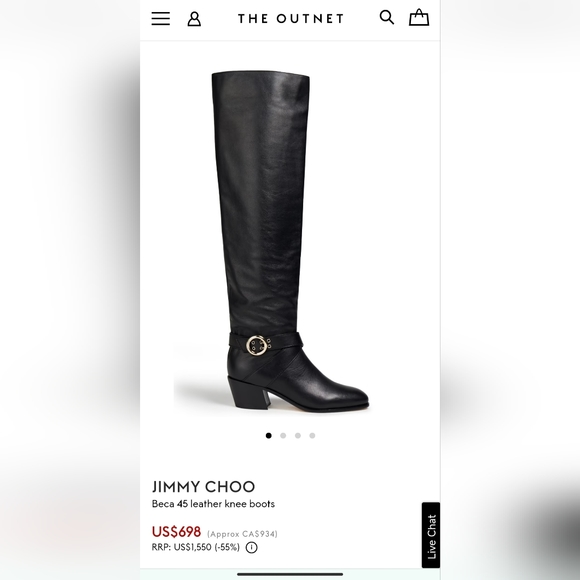
Task: Click the Approx CA$934 price text
Action: 242,534
